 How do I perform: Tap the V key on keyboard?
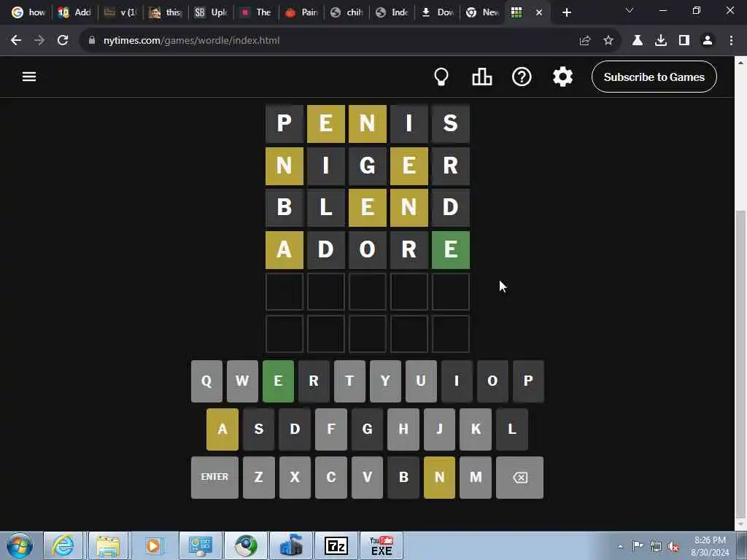368,477
